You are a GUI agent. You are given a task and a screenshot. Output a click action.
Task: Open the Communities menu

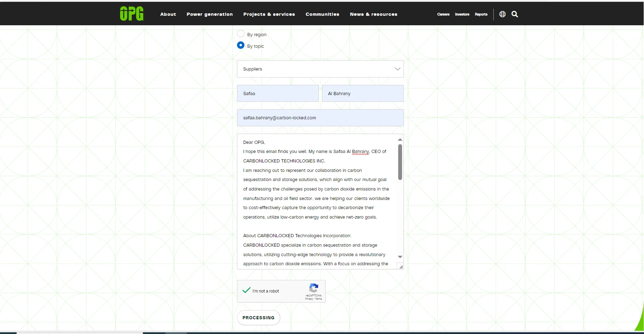point(322,14)
